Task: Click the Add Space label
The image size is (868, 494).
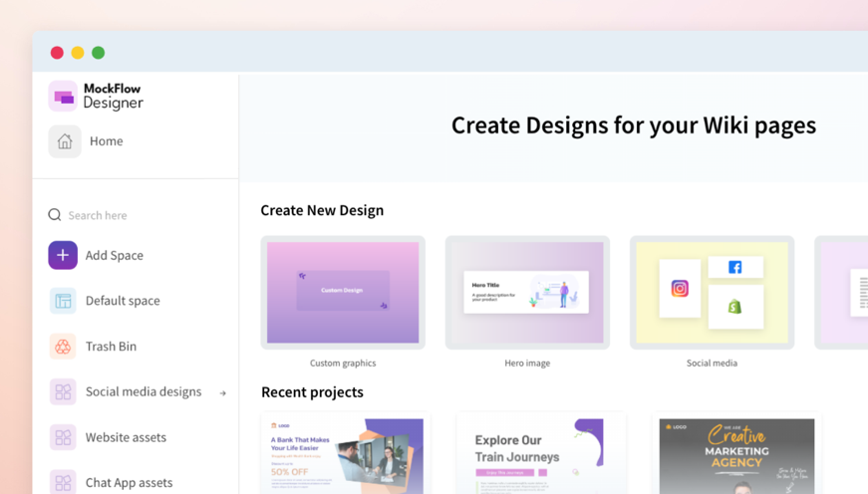Action: [x=114, y=256]
